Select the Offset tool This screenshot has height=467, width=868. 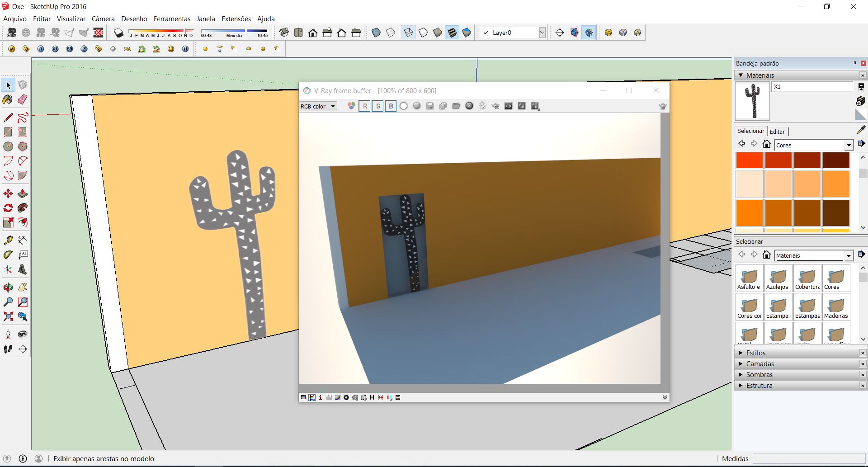coord(23,222)
